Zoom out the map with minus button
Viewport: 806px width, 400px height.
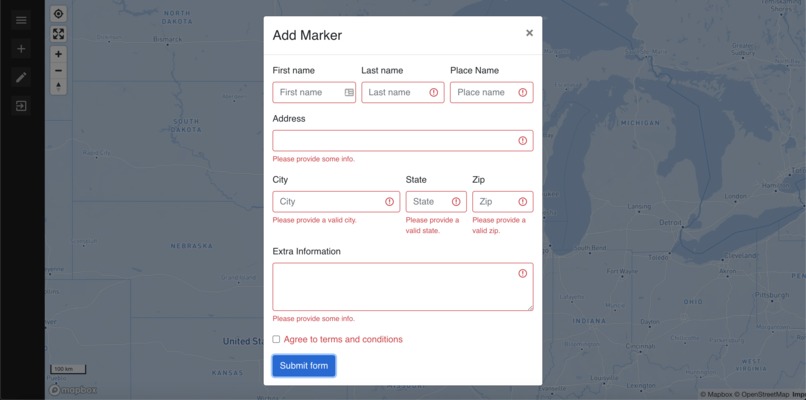click(x=59, y=70)
